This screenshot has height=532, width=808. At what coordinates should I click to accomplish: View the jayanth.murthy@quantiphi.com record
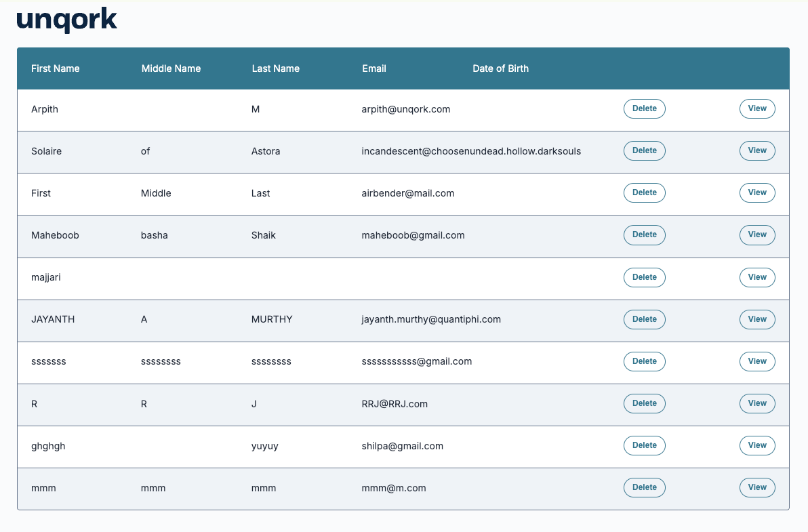point(756,319)
